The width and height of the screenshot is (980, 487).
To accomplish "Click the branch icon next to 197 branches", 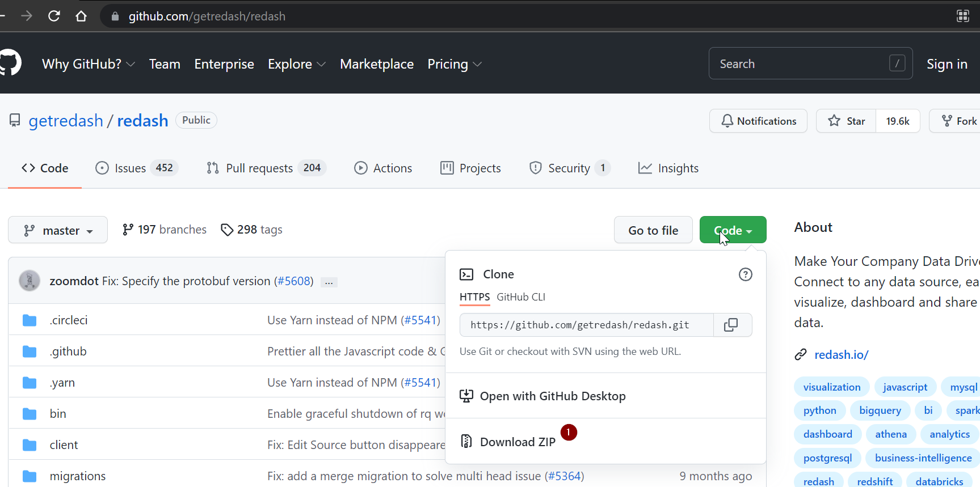I will point(128,230).
